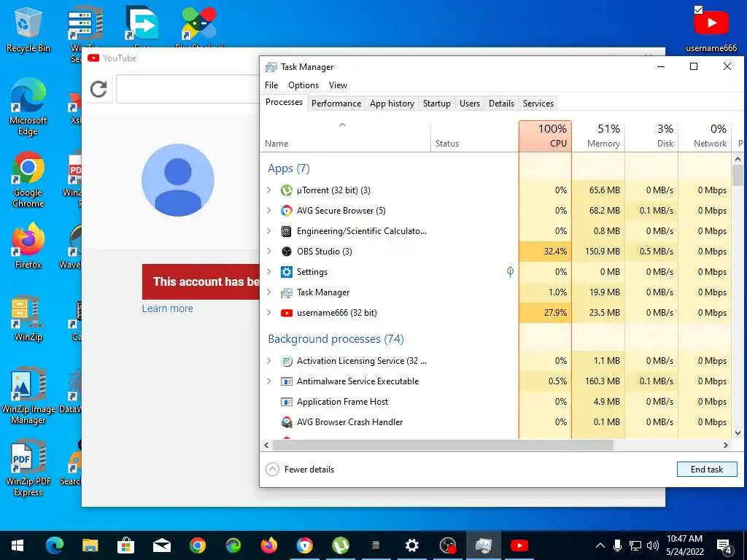
Task: Click the Windows Start button
Action: point(18,545)
